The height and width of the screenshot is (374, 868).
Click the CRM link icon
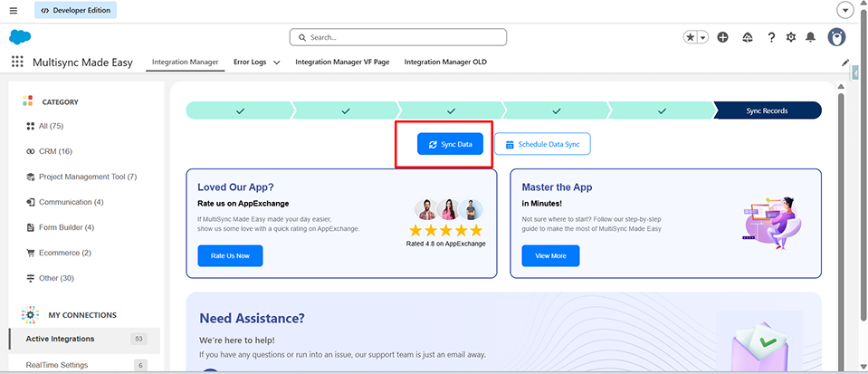[x=31, y=151]
